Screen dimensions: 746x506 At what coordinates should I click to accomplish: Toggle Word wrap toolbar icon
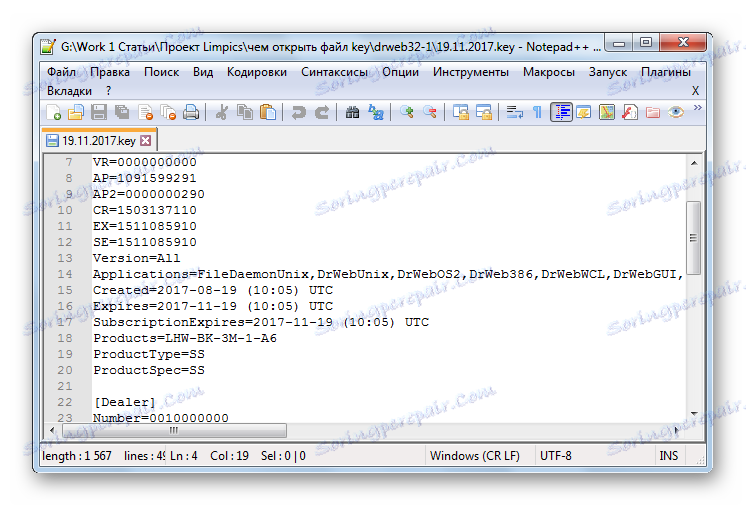pos(514,113)
